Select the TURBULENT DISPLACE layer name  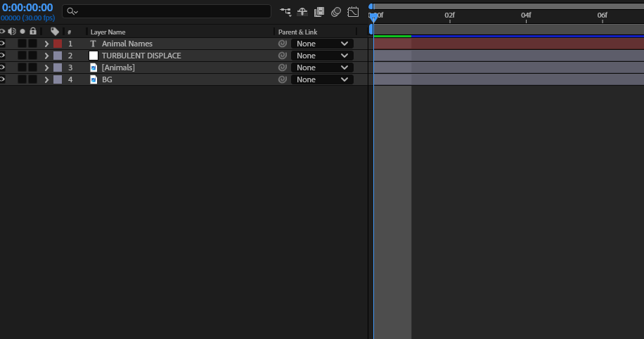(x=141, y=56)
